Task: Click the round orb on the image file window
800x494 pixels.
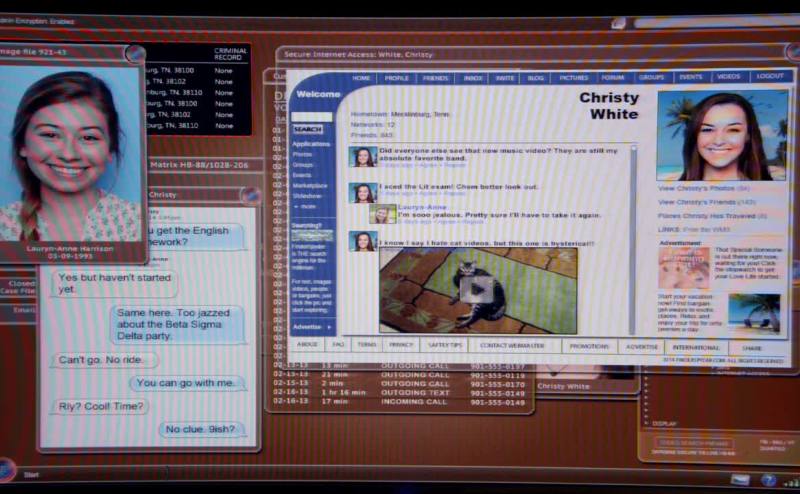Action: pyautogui.click(x=133, y=53)
